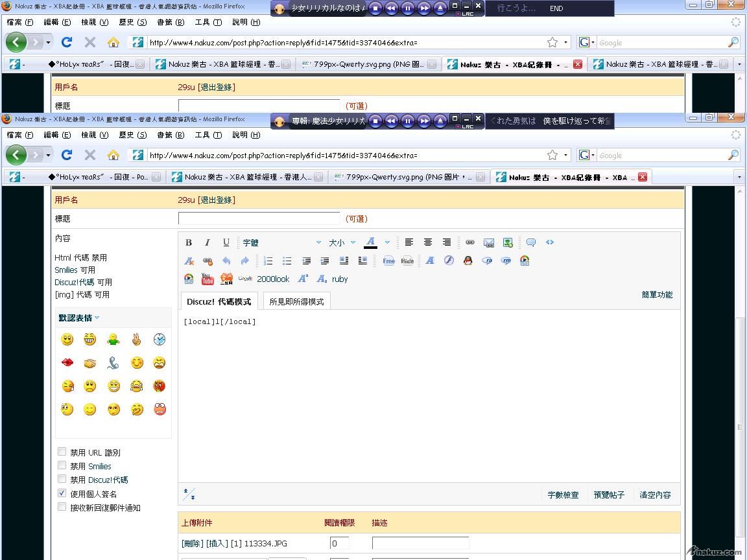Apply center text alignment
This screenshot has height=560, width=747.
pyautogui.click(x=428, y=242)
